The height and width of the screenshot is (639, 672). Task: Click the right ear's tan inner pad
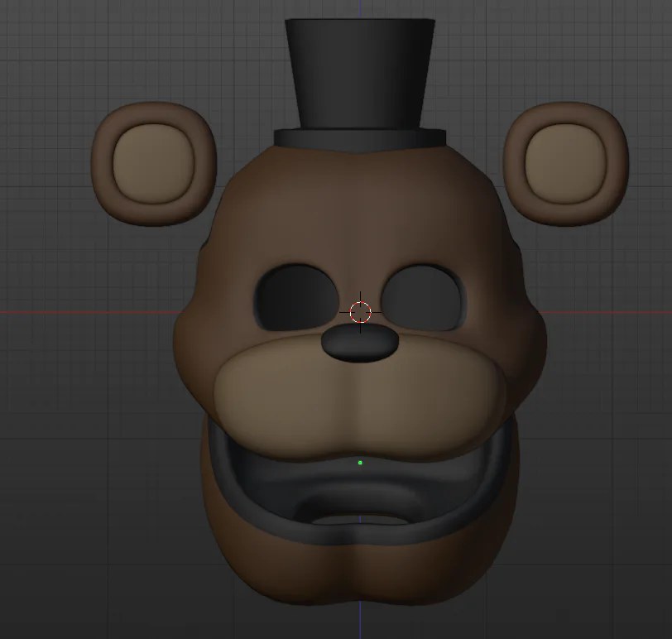pos(566,164)
